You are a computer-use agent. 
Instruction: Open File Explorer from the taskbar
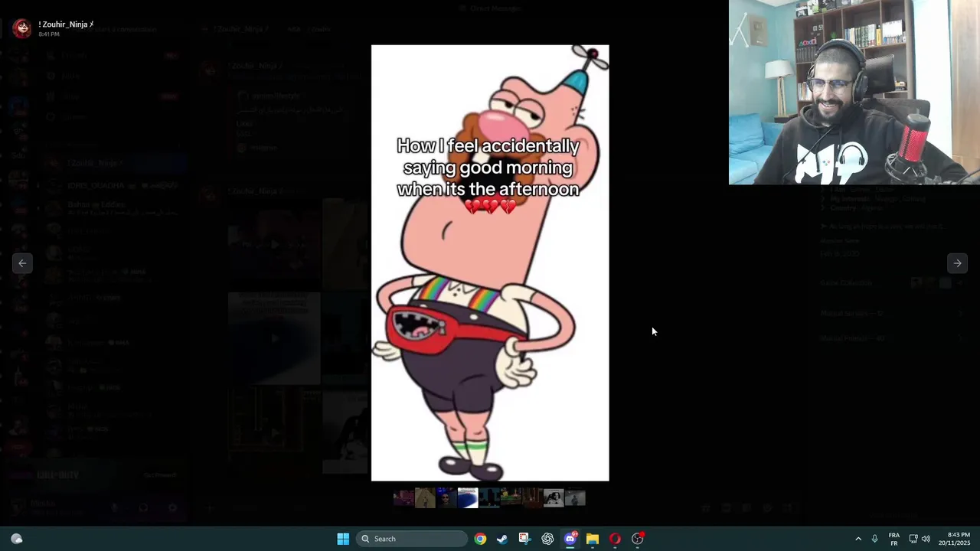(593, 539)
